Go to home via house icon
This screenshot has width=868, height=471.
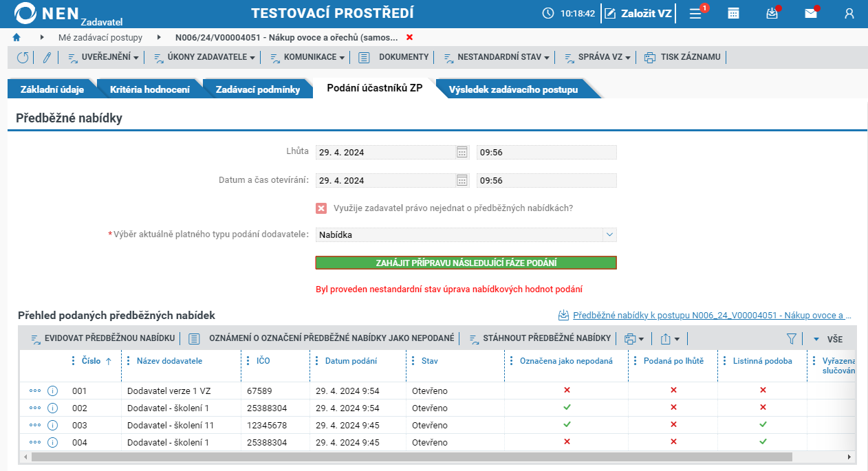[x=17, y=37]
